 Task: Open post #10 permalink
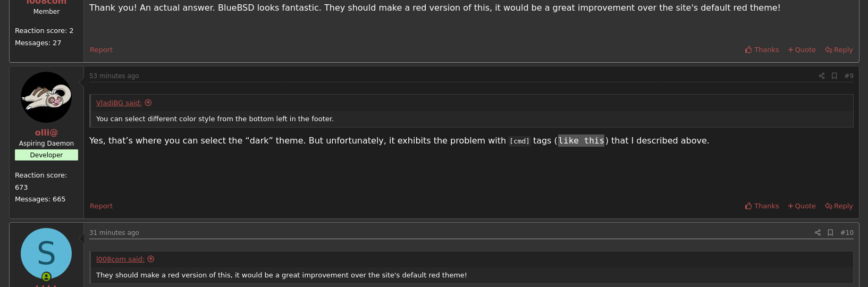847,233
